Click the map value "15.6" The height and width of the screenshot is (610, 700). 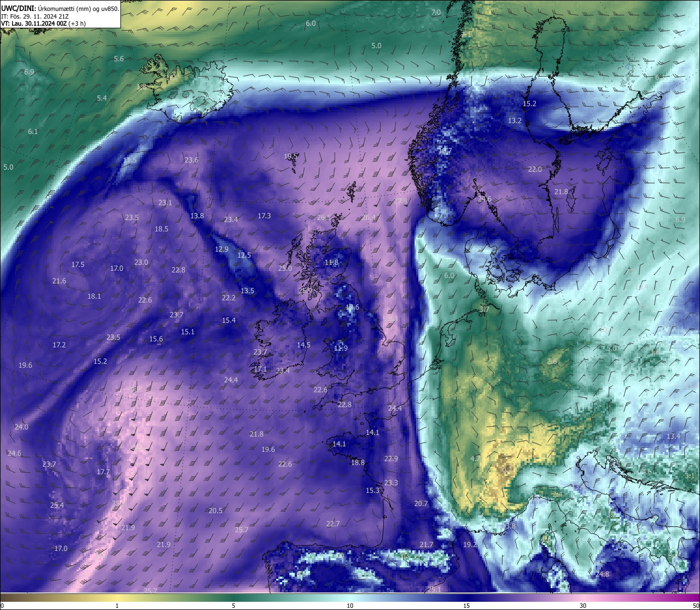(x=156, y=339)
